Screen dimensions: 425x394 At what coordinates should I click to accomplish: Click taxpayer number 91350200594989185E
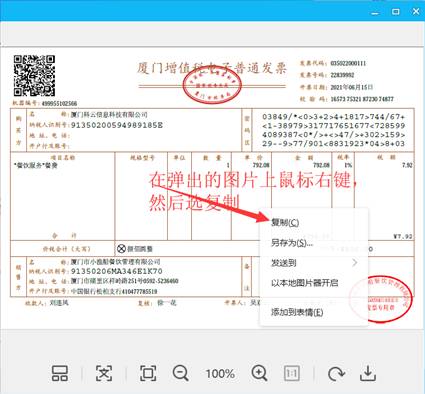pos(117,125)
